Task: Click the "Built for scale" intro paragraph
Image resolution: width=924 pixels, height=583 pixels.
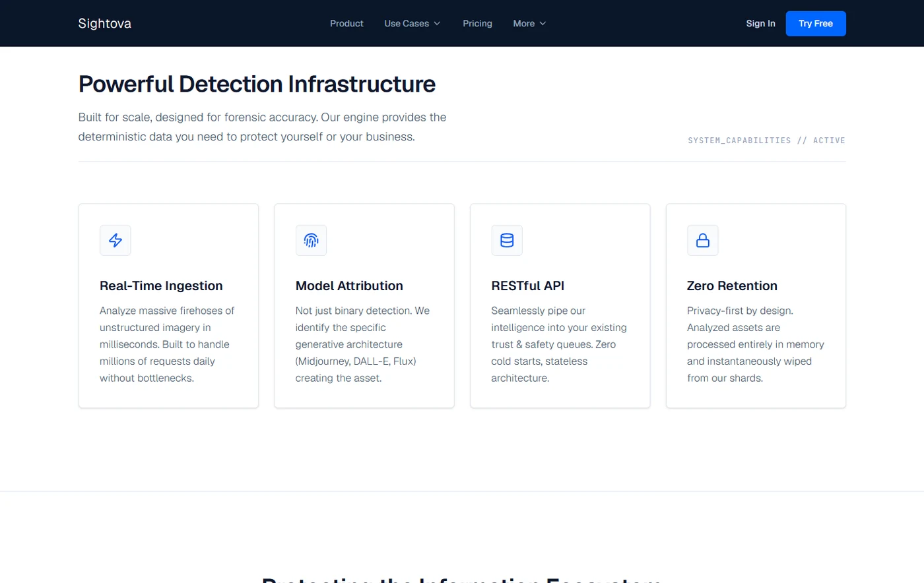Action: [x=263, y=127]
